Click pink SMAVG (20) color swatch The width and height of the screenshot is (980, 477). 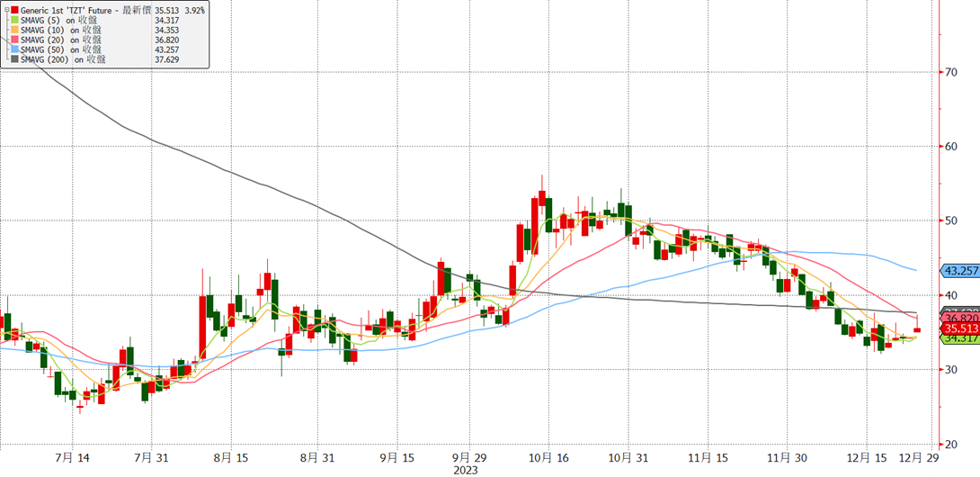click(14, 40)
